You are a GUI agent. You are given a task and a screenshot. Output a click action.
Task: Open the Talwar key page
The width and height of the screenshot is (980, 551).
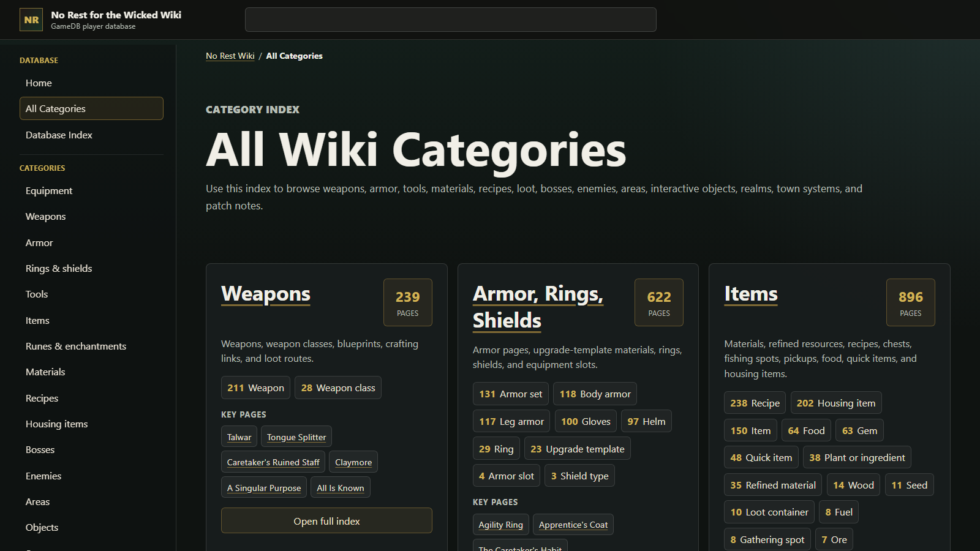239,437
